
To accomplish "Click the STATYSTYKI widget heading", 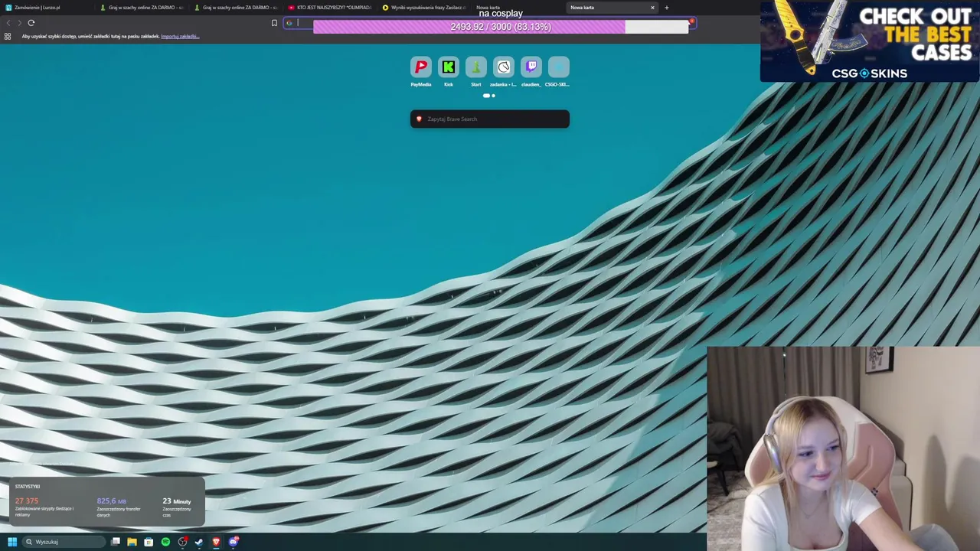I will click(x=28, y=486).
